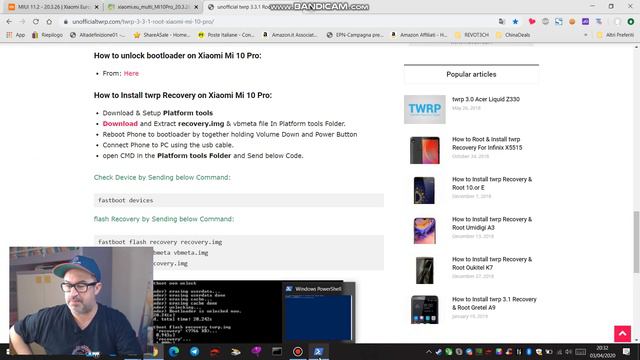Click the 'fastboot devices' command text
Image resolution: width=640 pixels, height=360 pixels.
pyautogui.click(x=126, y=200)
